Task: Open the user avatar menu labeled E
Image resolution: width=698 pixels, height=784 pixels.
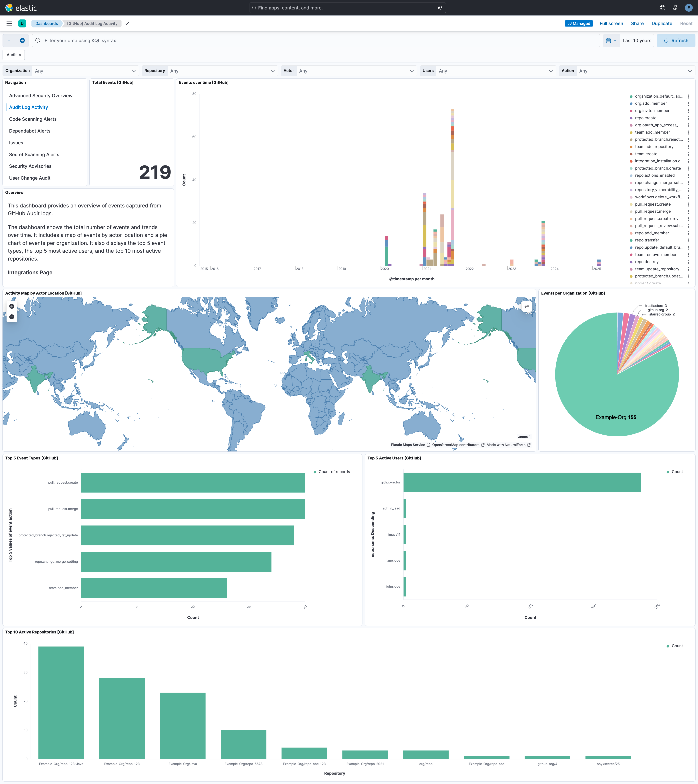Action: click(x=688, y=7)
